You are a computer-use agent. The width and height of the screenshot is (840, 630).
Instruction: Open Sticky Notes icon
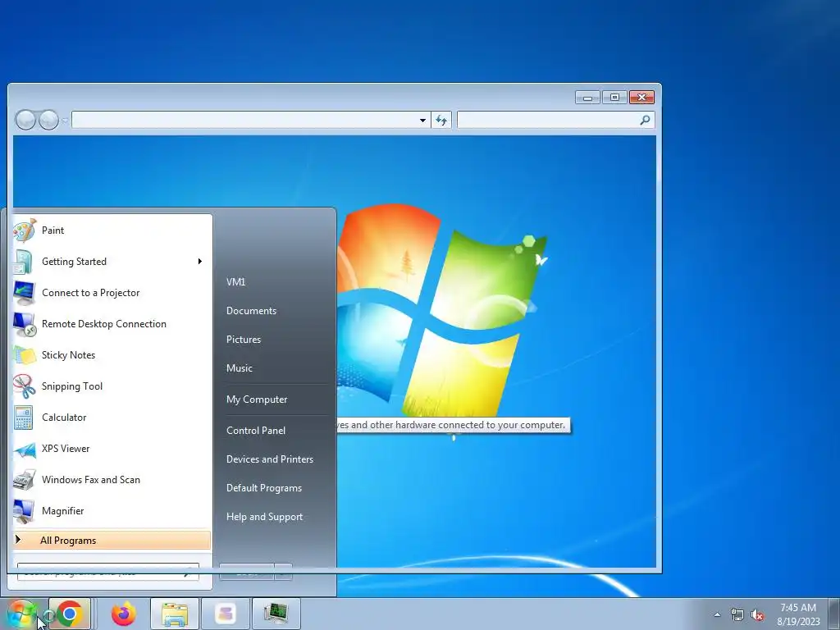tap(24, 355)
